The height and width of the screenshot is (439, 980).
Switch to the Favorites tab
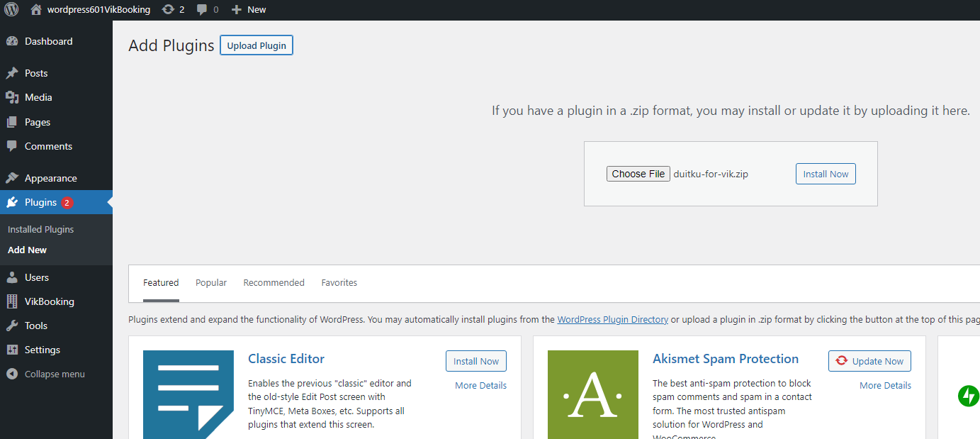tap(339, 282)
